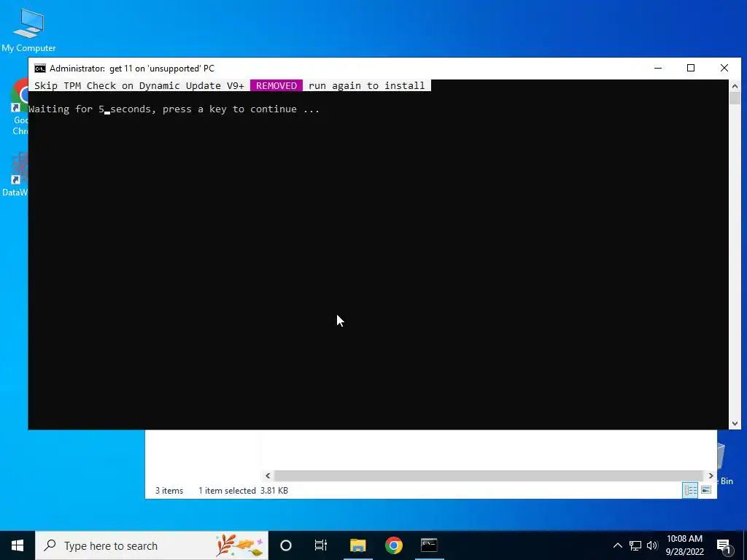The image size is (747, 560).
Task: Click the REMOVED status label
Action: [x=276, y=86]
